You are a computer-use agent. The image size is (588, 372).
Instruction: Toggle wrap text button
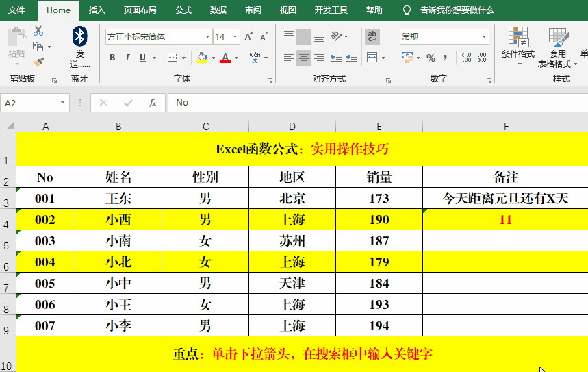pyautogui.click(x=372, y=36)
